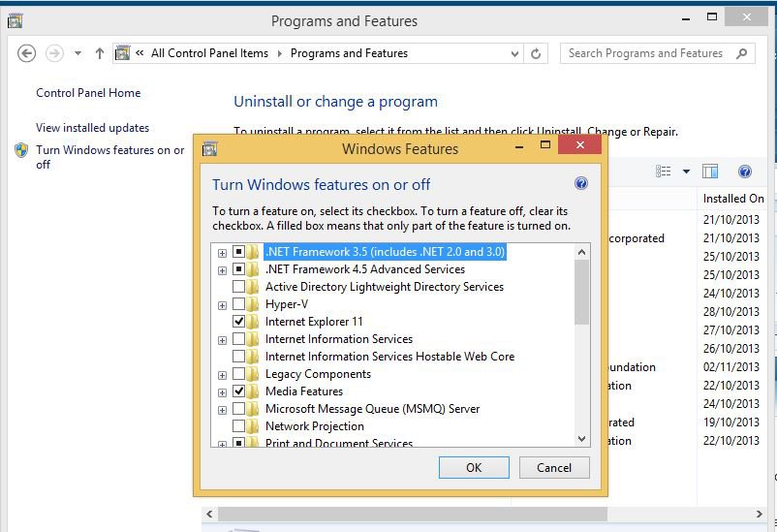Click the Network Projection folder icon
Viewport: 777px width, 532px height.
253,426
